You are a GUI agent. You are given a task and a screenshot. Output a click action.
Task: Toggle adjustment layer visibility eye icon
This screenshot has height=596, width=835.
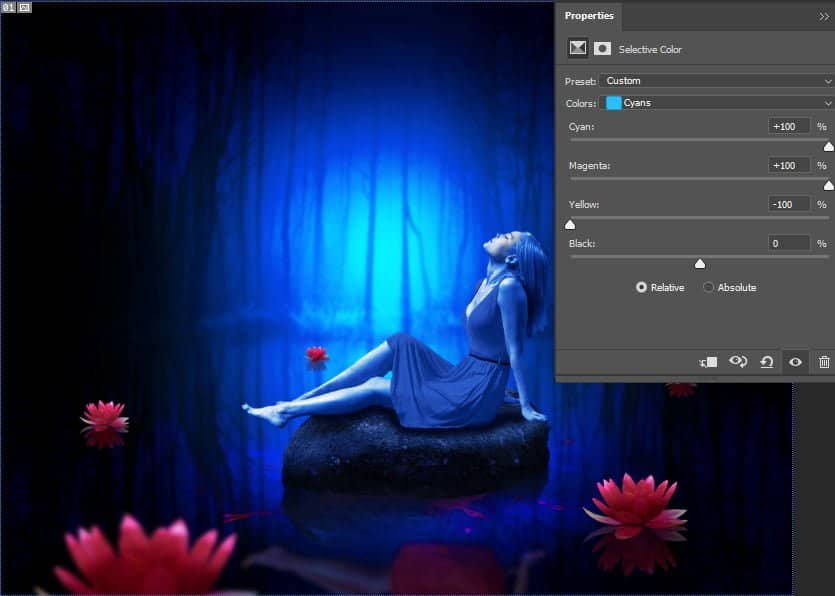pyautogui.click(x=795, y=362)
